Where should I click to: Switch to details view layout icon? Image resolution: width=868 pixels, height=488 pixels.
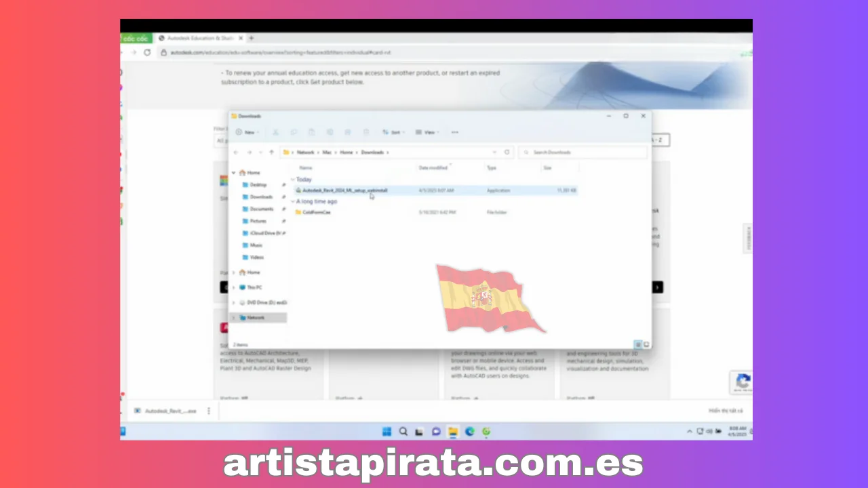637,344
